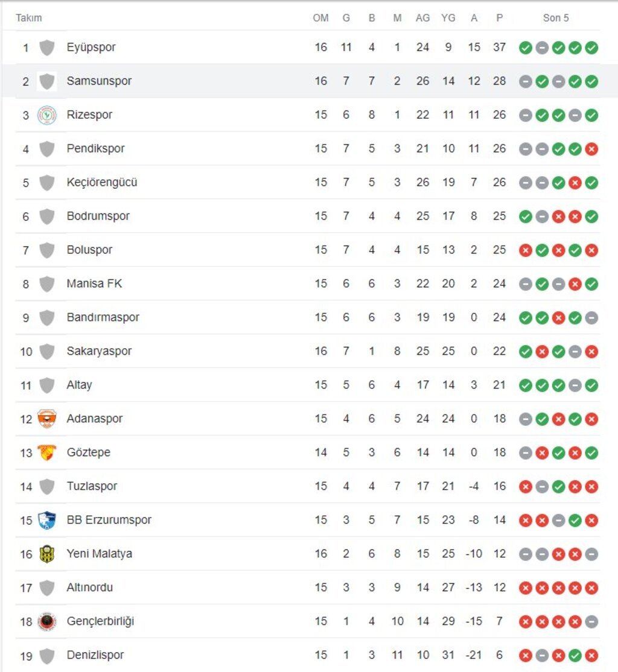The width and height of the screenshot is (618, 672).
Task: Click the Adanaspor team crest
Action: [46, 419]
